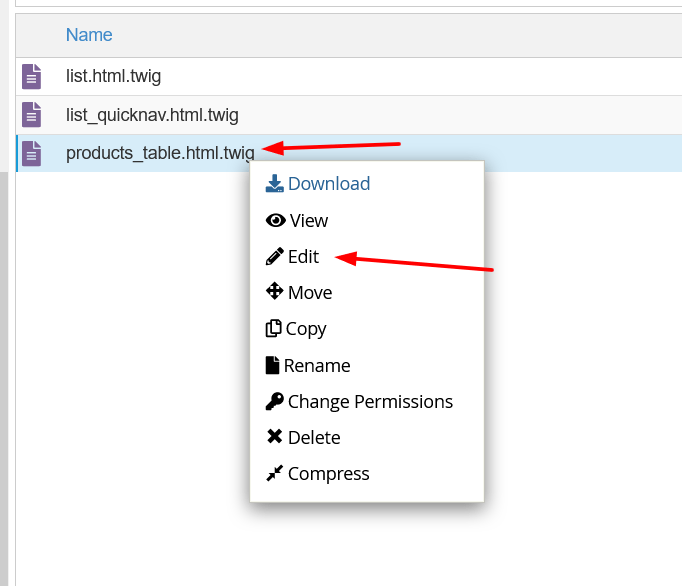
Task: Click file icon of products_table.html.twig
Action: [x=31, y=154]
